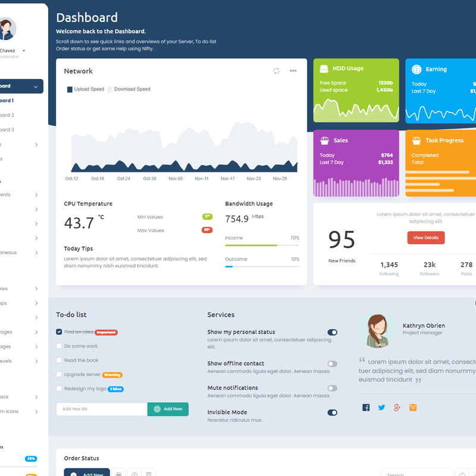The image size is (476, 476).
Task: Check the "Do some work" checkbox
Action: pos(59,346)
